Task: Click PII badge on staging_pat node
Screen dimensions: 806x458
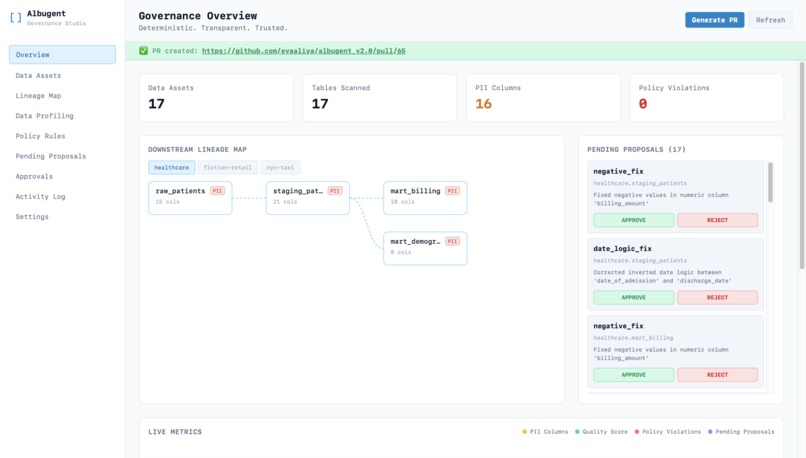Action: pos(335,191)
